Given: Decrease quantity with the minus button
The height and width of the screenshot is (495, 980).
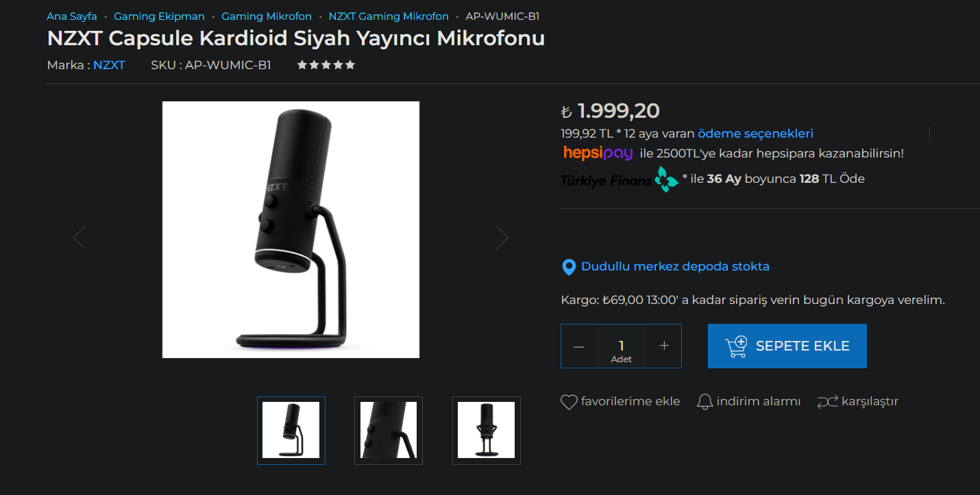Looking at the screenshot, I should (578, 346).
